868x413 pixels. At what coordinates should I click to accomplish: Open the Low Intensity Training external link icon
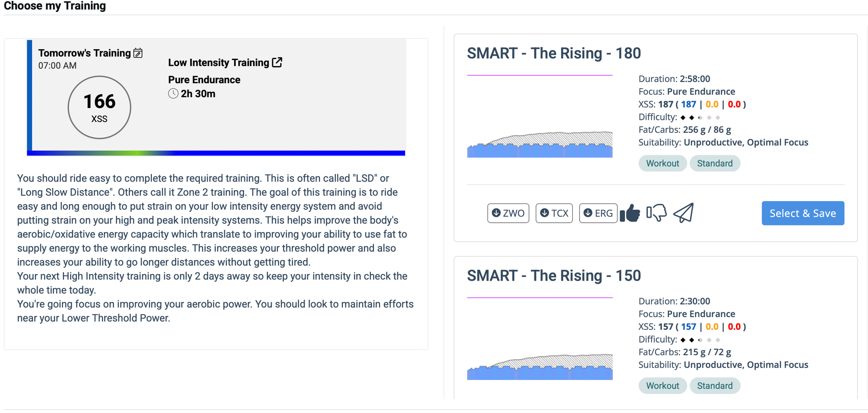pos(277,62)
